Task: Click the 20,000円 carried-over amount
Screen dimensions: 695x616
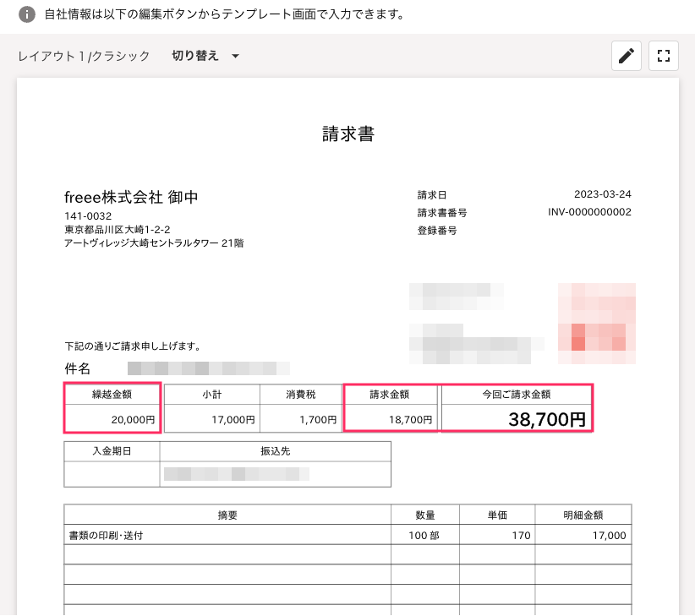Action: pos(133,419)
